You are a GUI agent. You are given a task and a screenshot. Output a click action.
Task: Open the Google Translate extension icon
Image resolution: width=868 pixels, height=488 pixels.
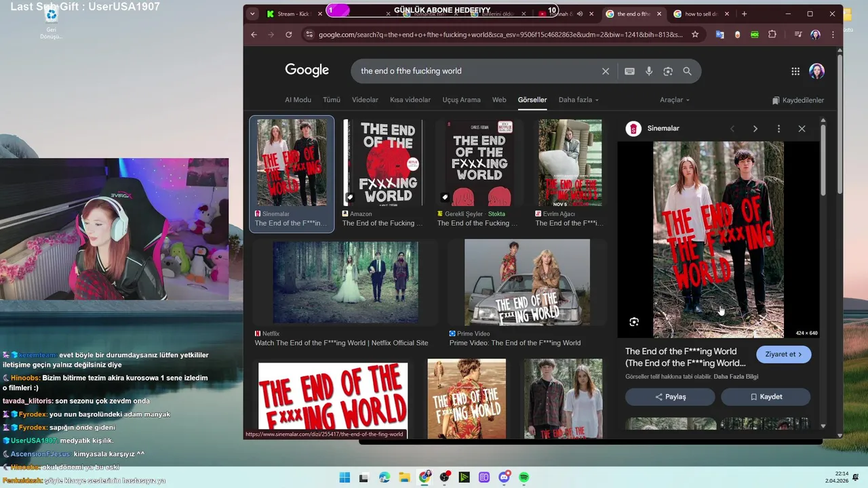(x=720, y=35)
